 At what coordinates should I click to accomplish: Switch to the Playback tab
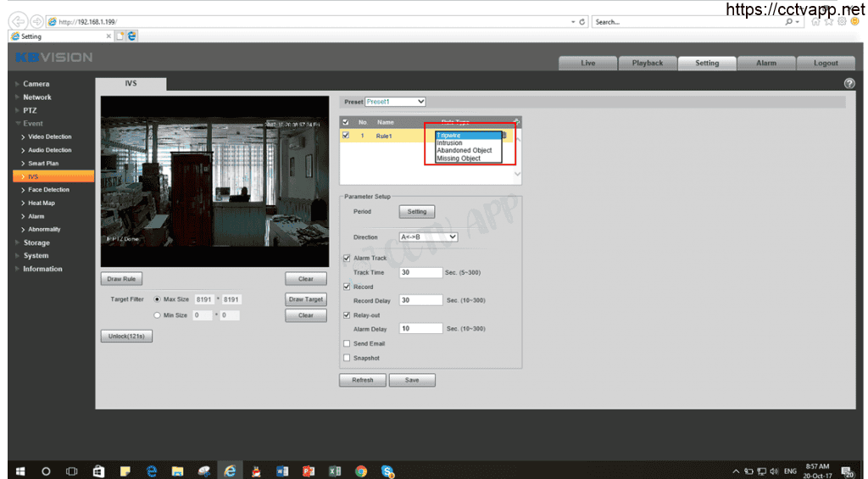(x=648, y=63)
